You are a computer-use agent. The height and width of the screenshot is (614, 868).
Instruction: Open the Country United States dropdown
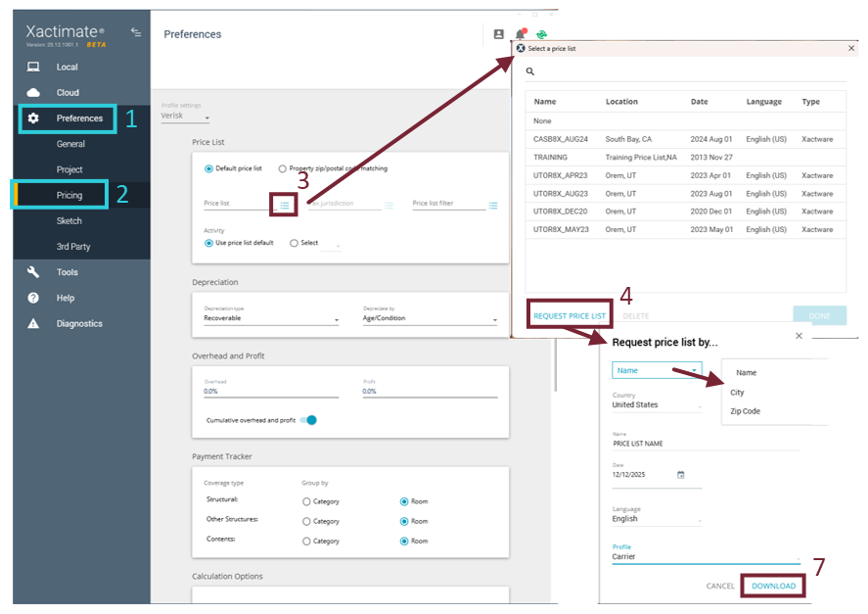pyautogui.click(x=657, y=405)
